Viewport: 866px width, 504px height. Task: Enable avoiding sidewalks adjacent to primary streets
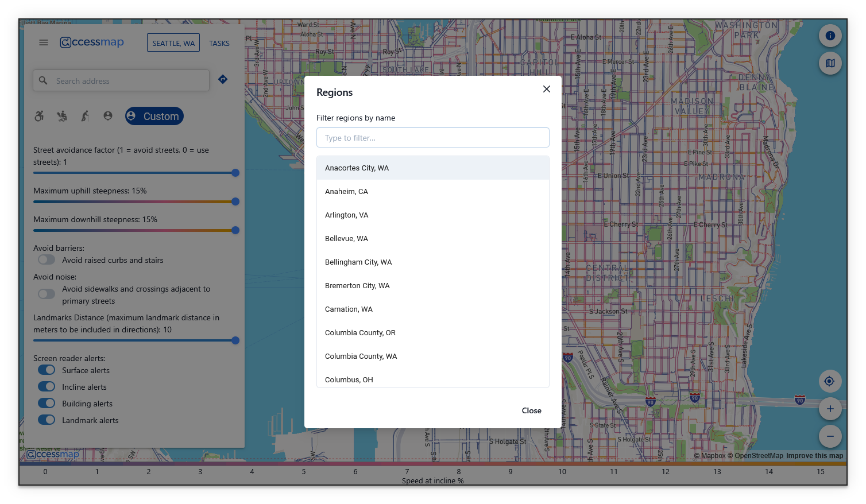pyautogui.click(x=46, y=293)
